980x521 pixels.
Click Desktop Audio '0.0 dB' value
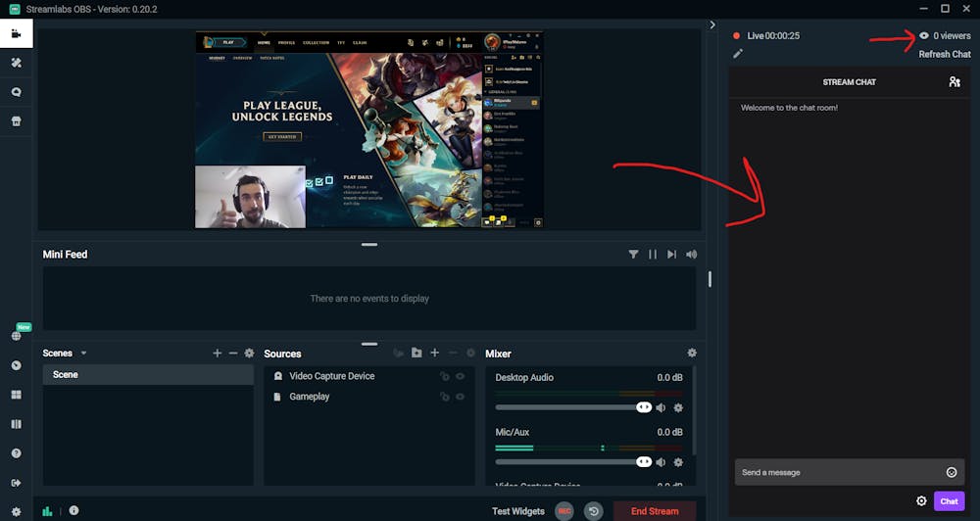point(669,377)
